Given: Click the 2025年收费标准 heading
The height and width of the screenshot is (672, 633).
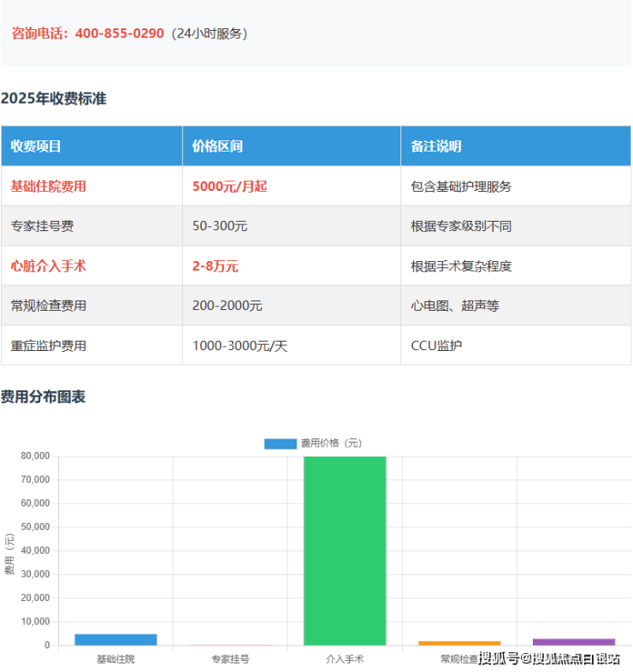Looking at the screenshot, I should click(54, 98).
